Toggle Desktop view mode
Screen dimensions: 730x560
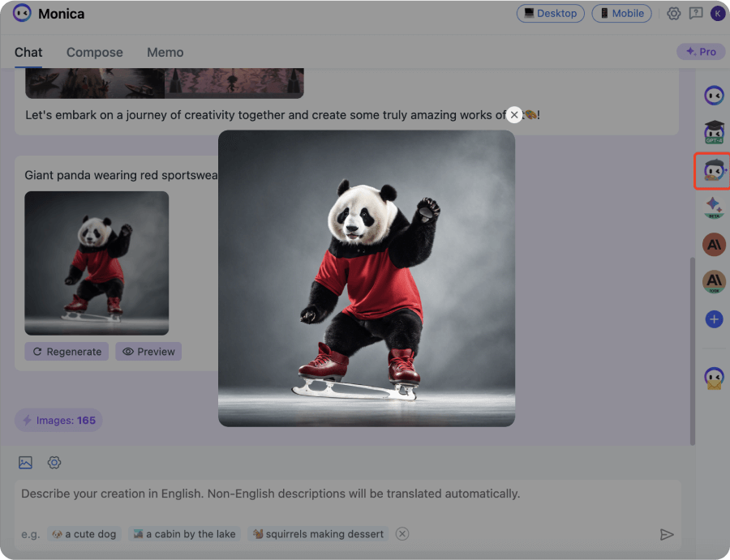click(x=551, y=13)
